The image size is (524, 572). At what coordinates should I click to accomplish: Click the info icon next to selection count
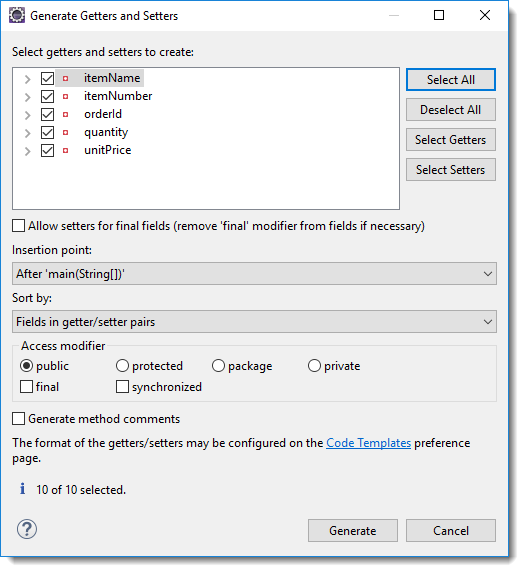[x=23, y=488]
